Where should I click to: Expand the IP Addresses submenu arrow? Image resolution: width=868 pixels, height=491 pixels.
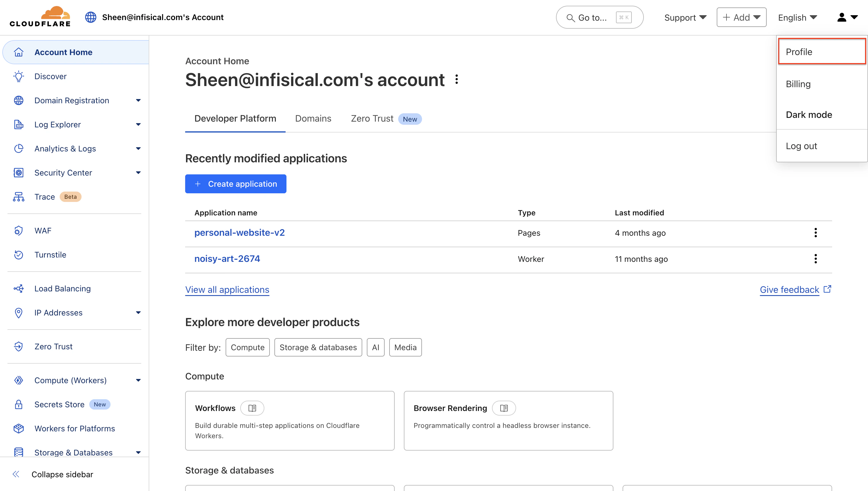click(138, 313)
